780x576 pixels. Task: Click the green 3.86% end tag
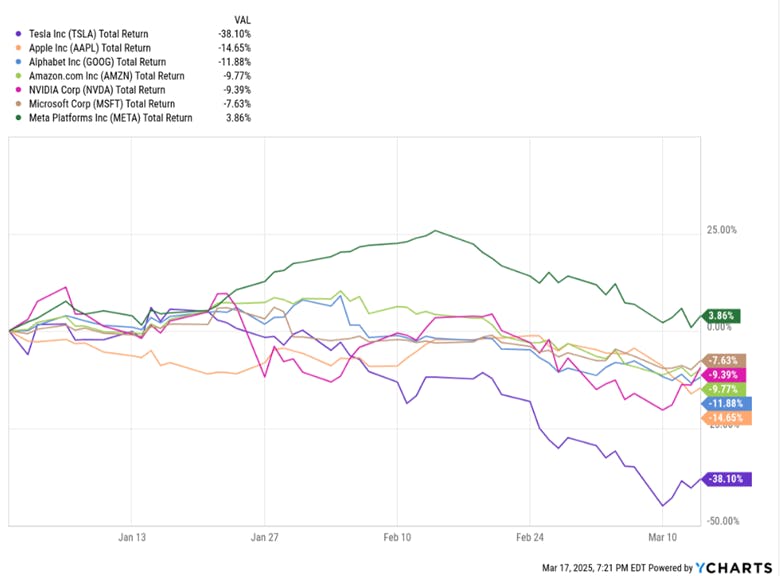click(x=722, y=314)
